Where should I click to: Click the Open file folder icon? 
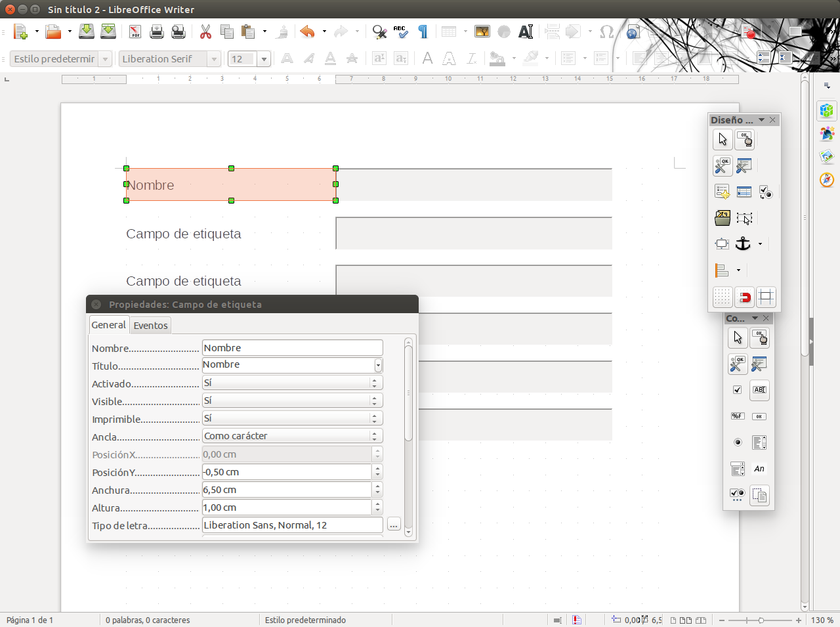(x=53, y=32)
